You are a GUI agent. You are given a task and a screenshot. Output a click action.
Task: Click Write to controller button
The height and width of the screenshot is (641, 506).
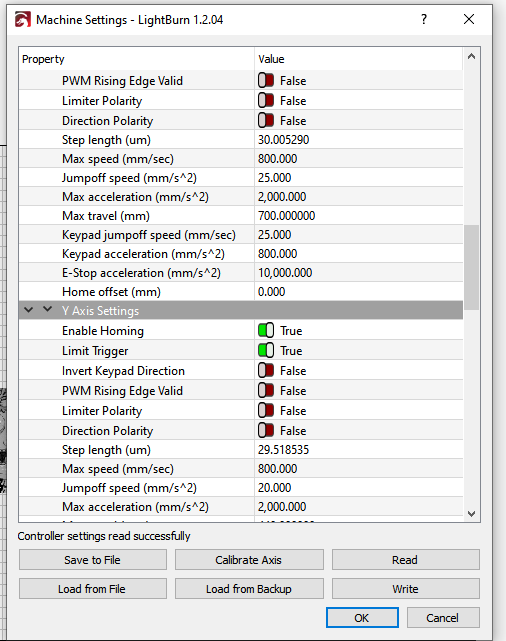tap(405, 589)
